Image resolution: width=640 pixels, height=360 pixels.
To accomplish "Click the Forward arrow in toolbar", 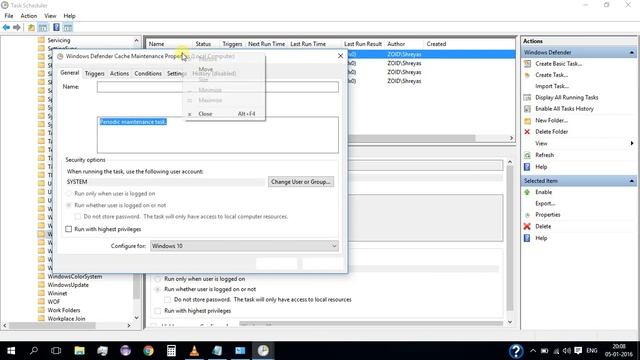I will coord(17,27).
